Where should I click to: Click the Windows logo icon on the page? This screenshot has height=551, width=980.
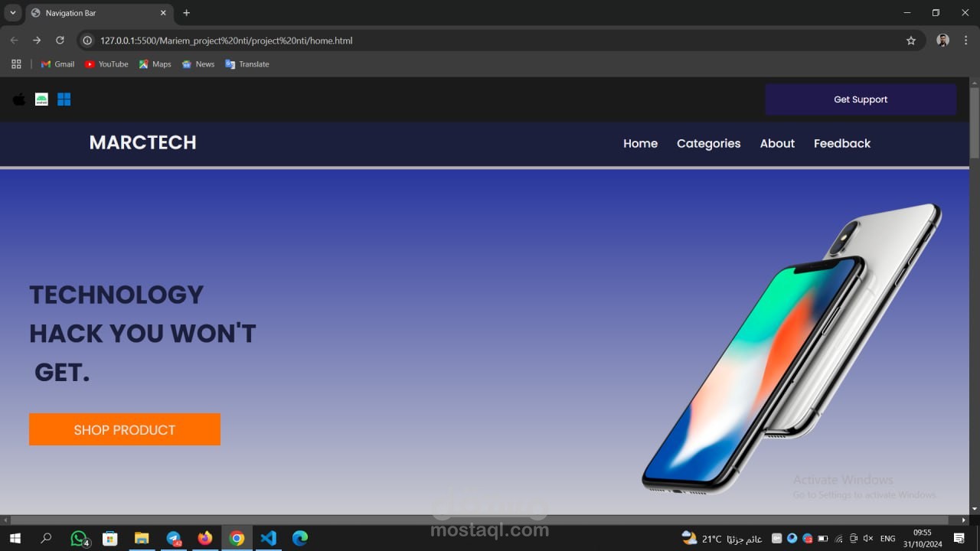pos(64,99)
